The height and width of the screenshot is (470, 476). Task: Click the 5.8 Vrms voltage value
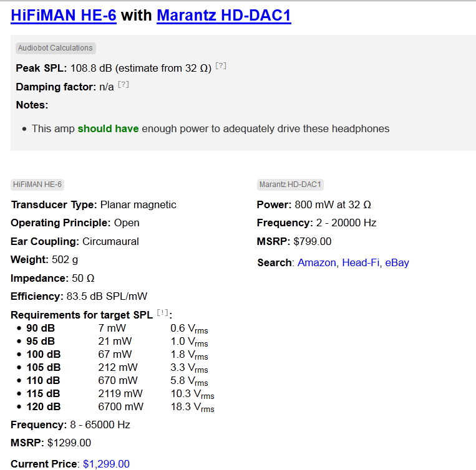click(189, 381)
